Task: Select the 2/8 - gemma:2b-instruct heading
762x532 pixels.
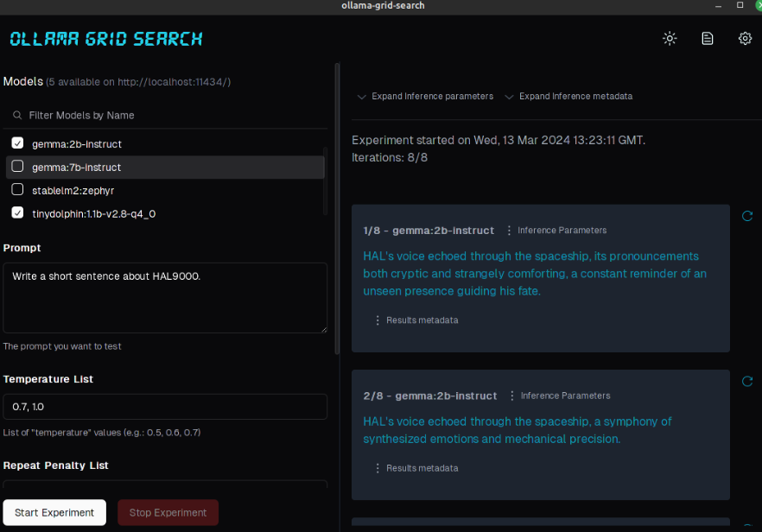Action: (430, 396)
